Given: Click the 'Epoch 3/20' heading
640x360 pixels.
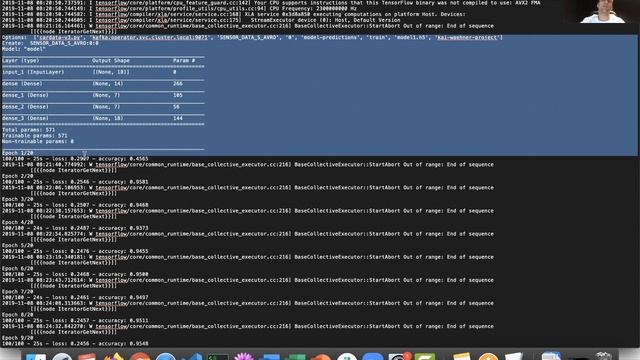Looking at the screenshot, I should (18, 199).
